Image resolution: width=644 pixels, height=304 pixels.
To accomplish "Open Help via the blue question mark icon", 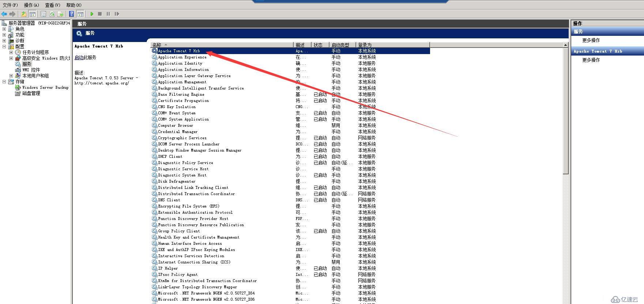I will tap(72, 14).
